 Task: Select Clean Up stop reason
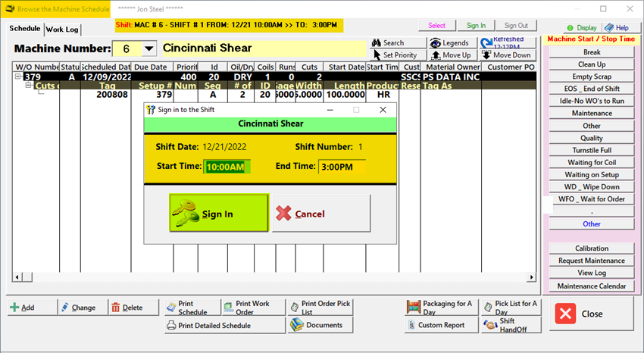tap(592, 64)
